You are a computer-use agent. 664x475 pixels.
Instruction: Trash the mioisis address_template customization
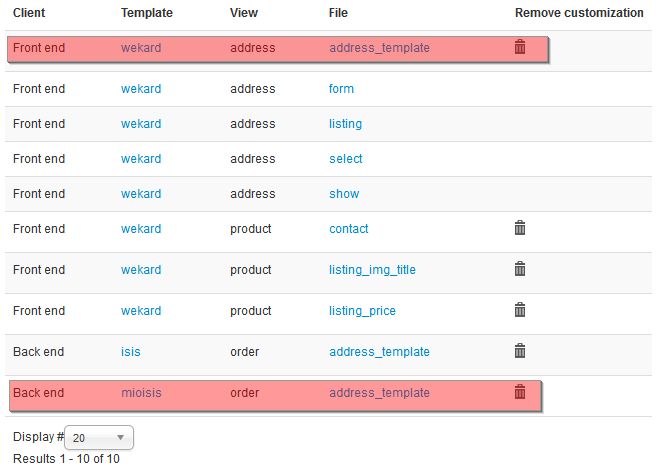tap(520, 392)
